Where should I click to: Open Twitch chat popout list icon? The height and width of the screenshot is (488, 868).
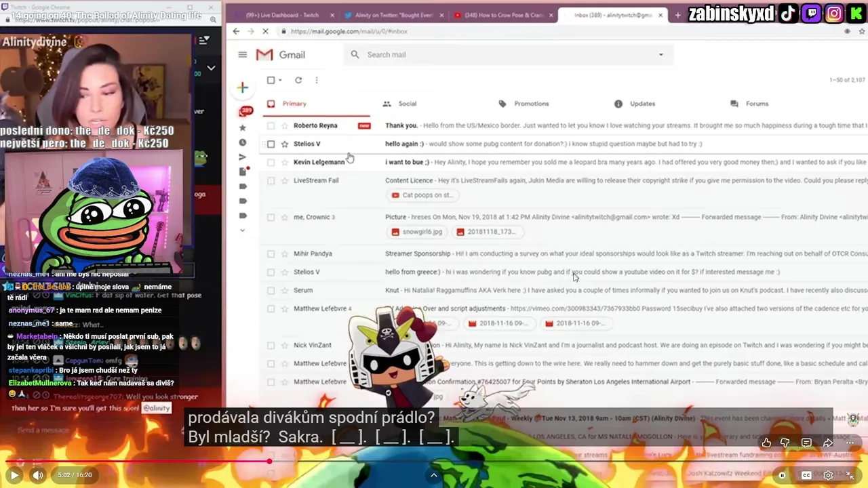(203, 41)
